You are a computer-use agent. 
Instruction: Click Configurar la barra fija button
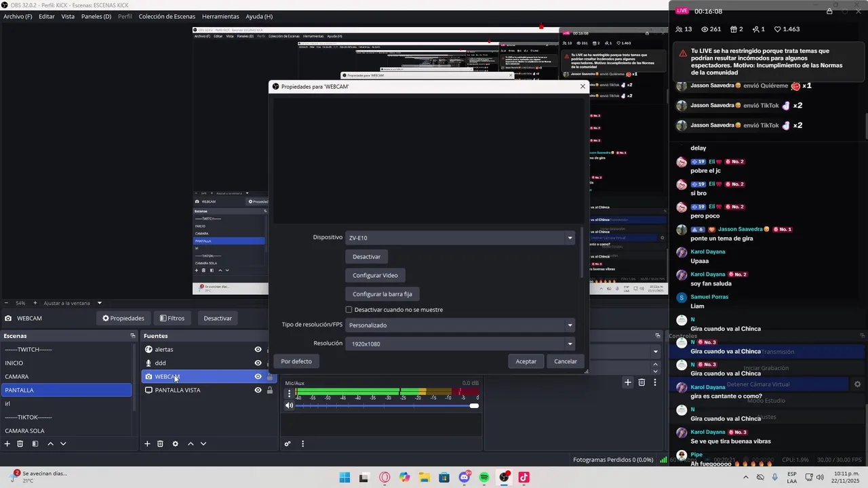(x=382, y=294)
